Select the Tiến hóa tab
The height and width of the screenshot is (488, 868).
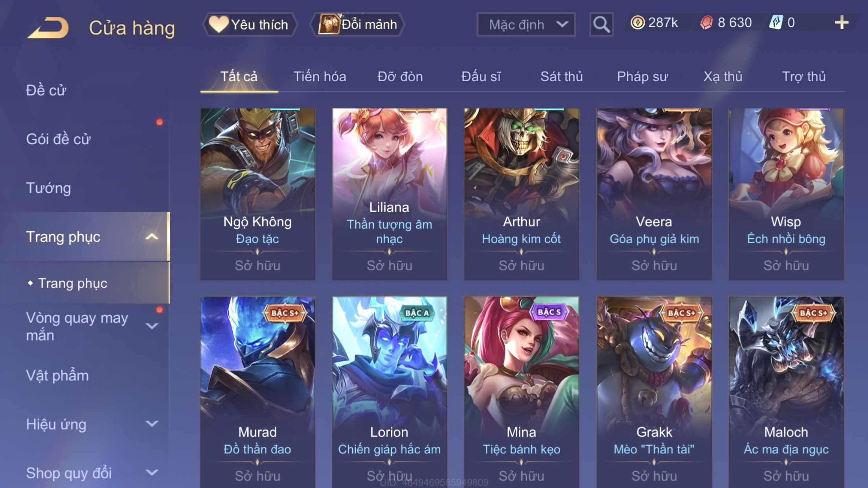click(x=320, y=77)
